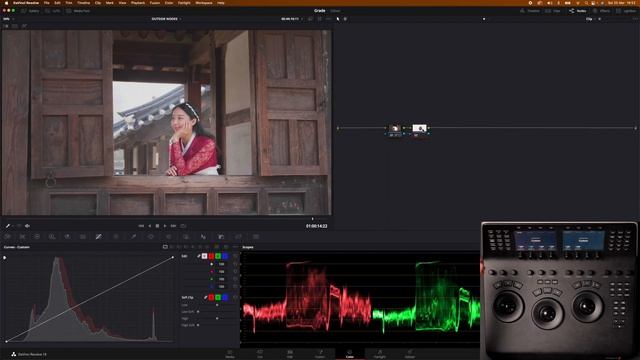This screenshot has width=640, height=360.
Task: Open the Camera Raw palette
Action: click(7, 236)
